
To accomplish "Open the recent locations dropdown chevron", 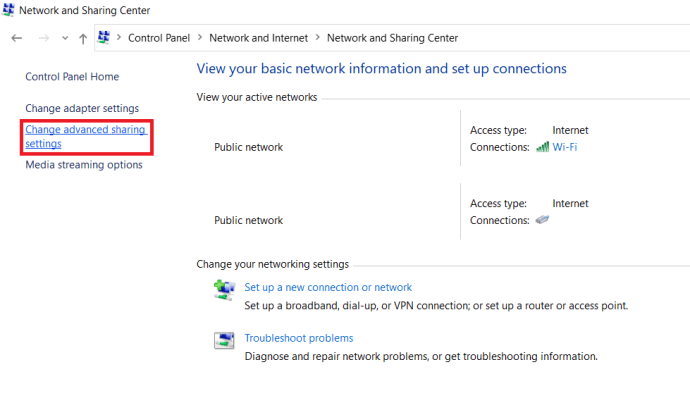I will pos(65,38).
